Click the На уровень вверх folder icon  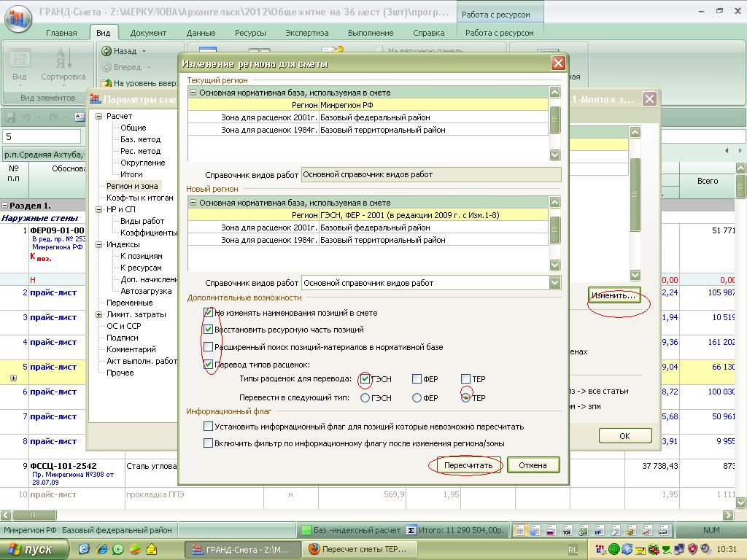point(107,83)
